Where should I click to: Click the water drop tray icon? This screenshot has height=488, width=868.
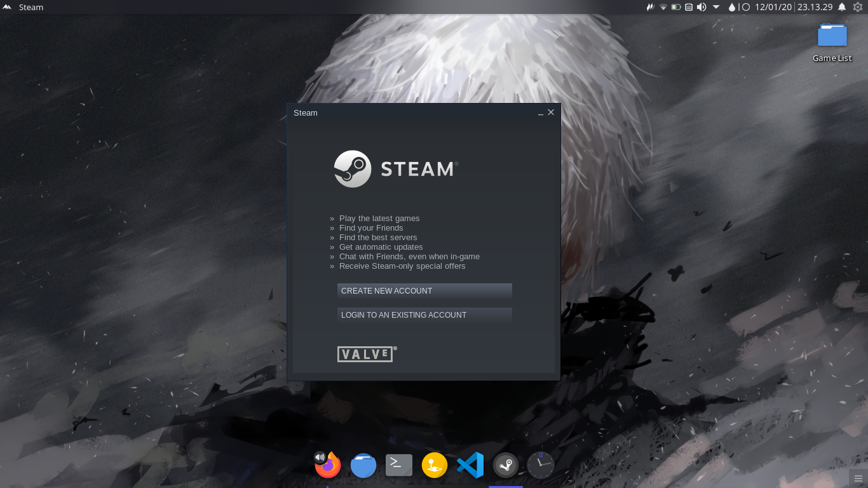point(732,7)
